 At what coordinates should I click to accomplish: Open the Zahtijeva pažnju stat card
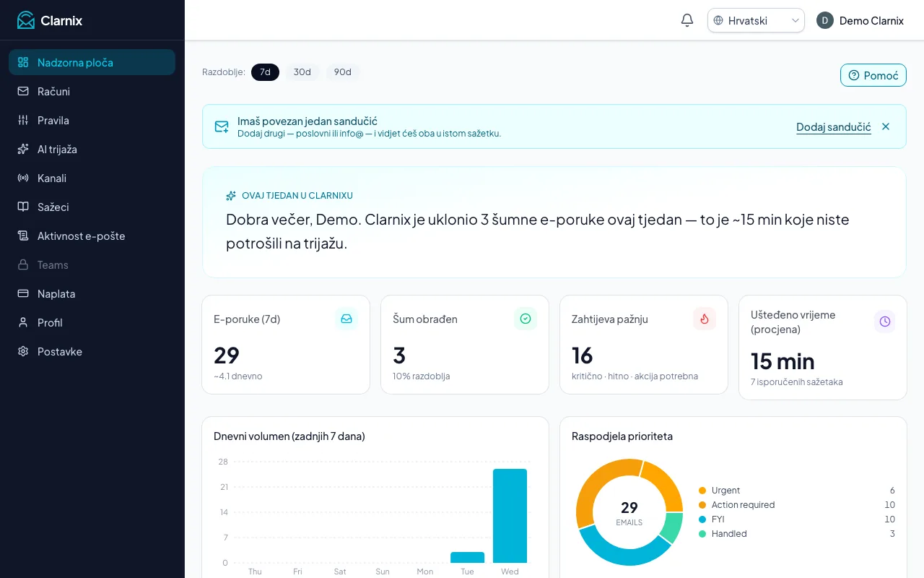pyautogui.click(x=644, y=345)
